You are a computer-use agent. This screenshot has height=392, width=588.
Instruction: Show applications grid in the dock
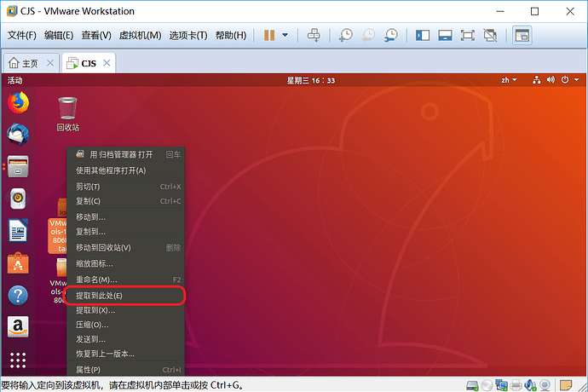(x=18, y=360)
